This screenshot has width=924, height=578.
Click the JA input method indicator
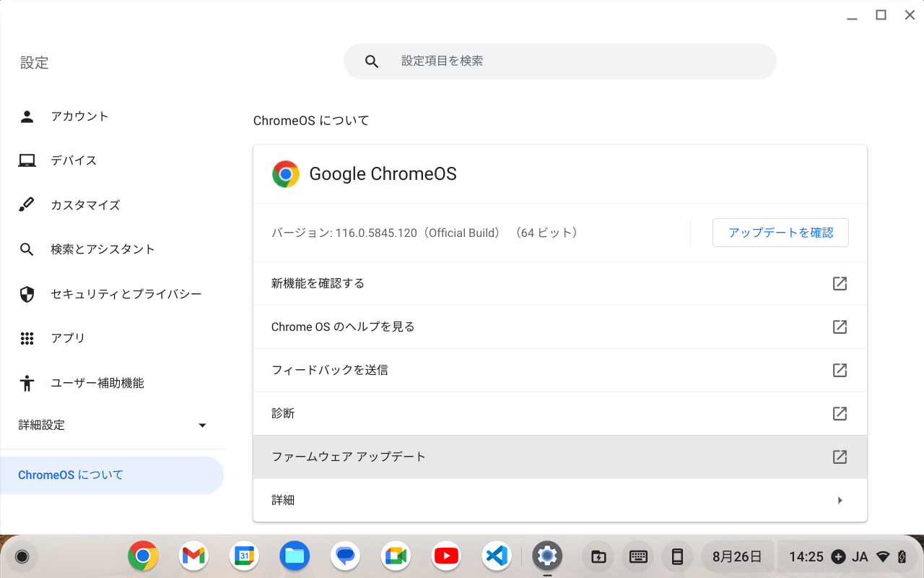[860, 556]
